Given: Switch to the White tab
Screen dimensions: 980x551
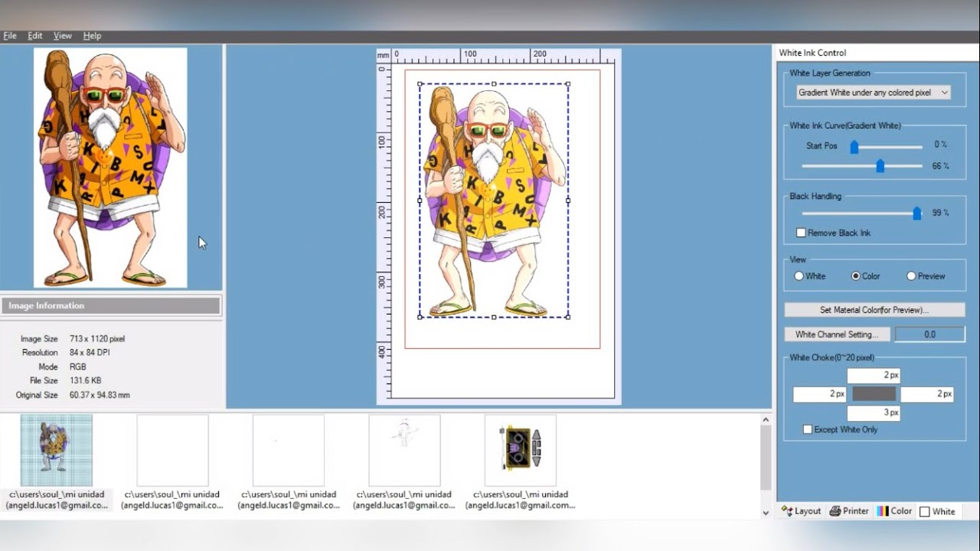Looking at the screenshot, I should tap(937, 511).
